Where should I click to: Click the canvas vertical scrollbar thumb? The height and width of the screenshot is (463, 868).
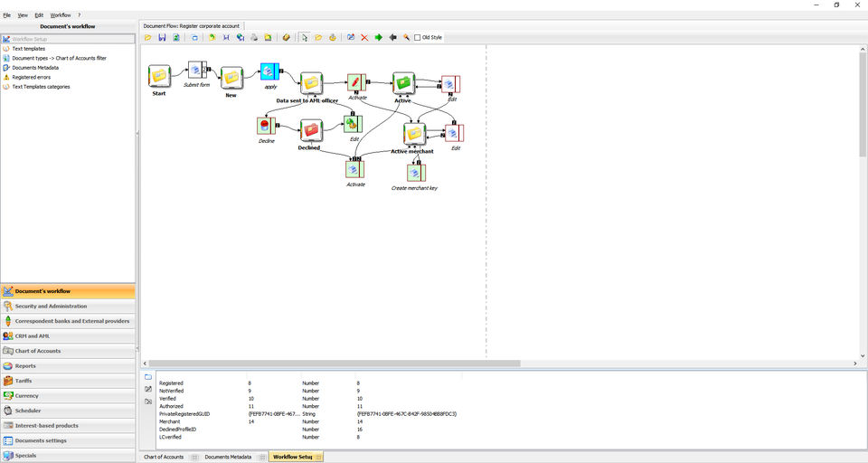(863, 105)
